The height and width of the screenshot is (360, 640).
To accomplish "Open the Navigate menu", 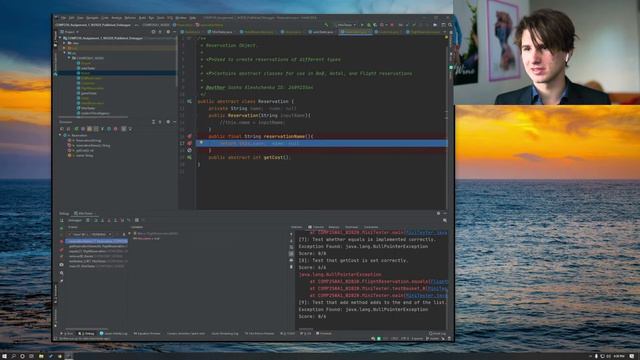I will pos(92,18).
